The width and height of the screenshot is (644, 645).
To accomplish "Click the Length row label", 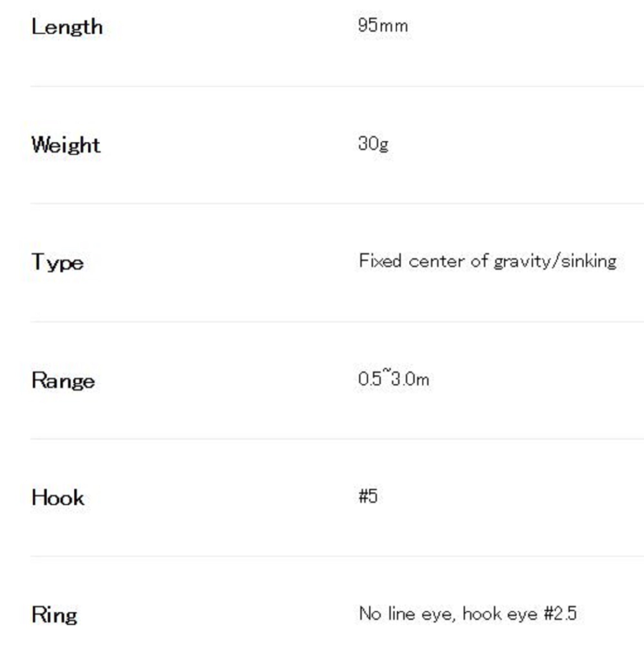I will click(67, 27).
